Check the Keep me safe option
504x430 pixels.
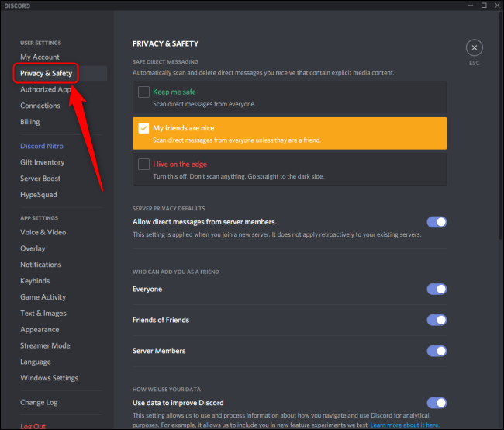pyautogui.click(x=143, y=92)
